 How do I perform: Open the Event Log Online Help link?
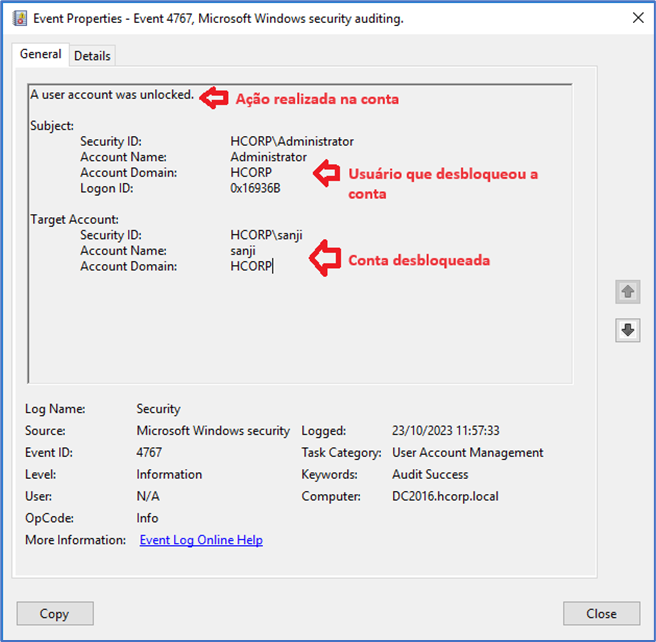point(201,540)
